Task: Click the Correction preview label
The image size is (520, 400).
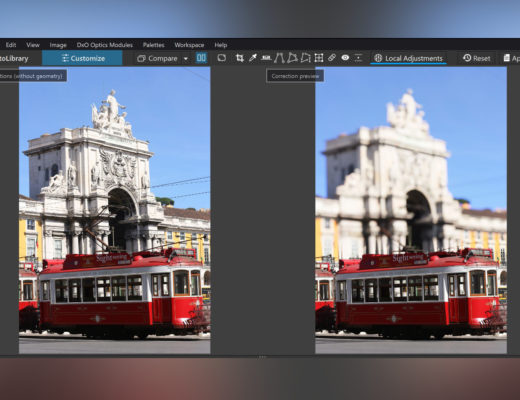Action: pyautogui.click(x=295, y=76)
